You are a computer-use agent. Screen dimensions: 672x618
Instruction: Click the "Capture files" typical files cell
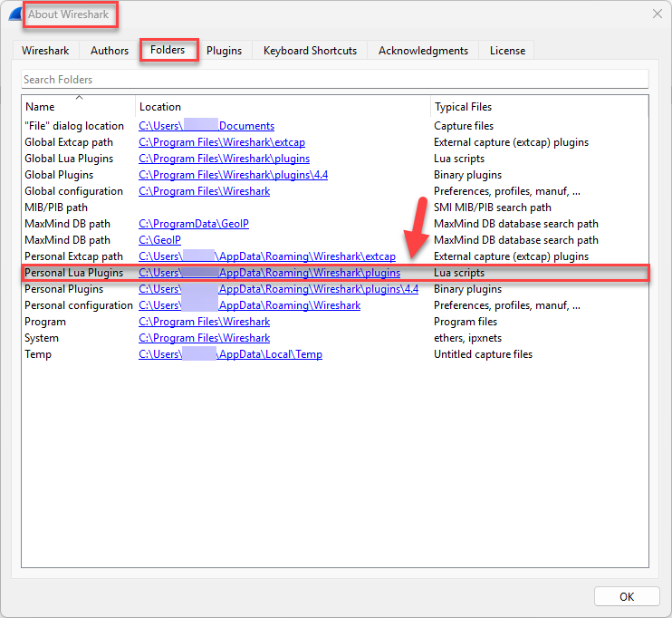[x=464, y=126]
